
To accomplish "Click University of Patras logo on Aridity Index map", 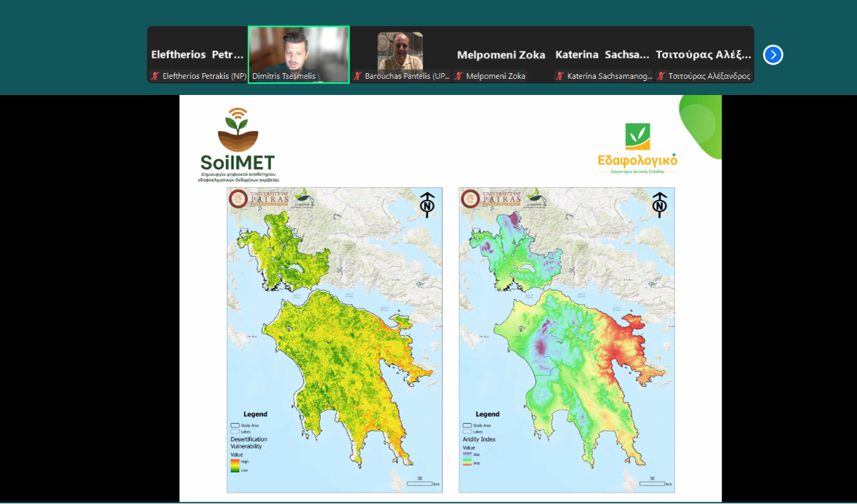I will click(492, 199).
